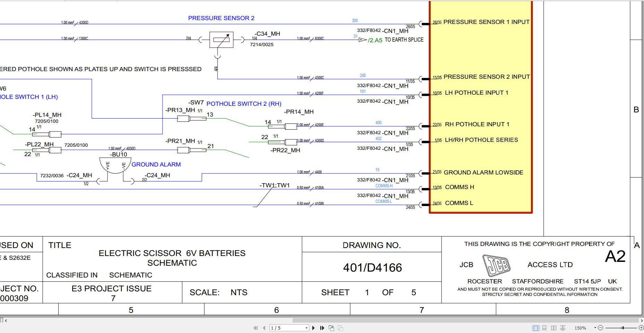Go to the first page arrow
This screenshot has width=644, height=333.
[255, 328]
